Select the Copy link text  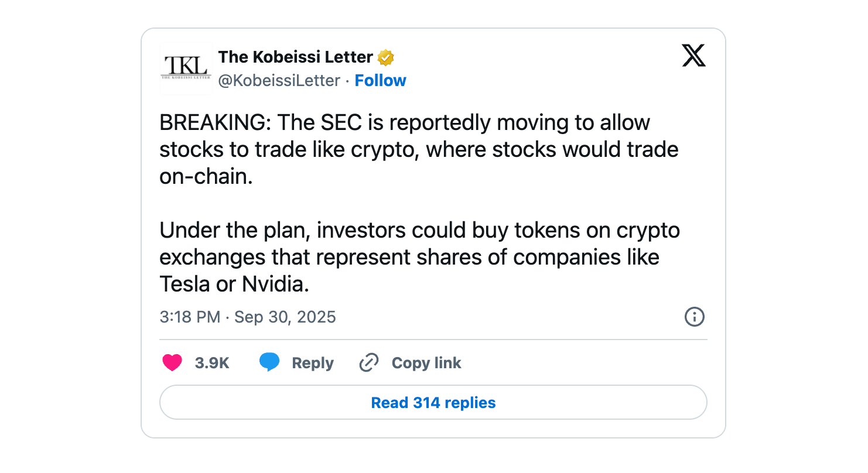(x=426, y=363)
